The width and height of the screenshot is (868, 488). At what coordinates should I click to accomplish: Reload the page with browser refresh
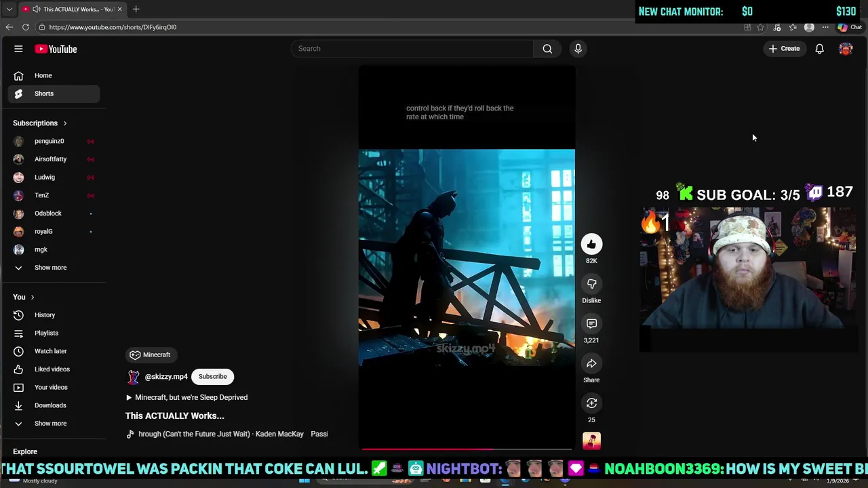point(26,27)
